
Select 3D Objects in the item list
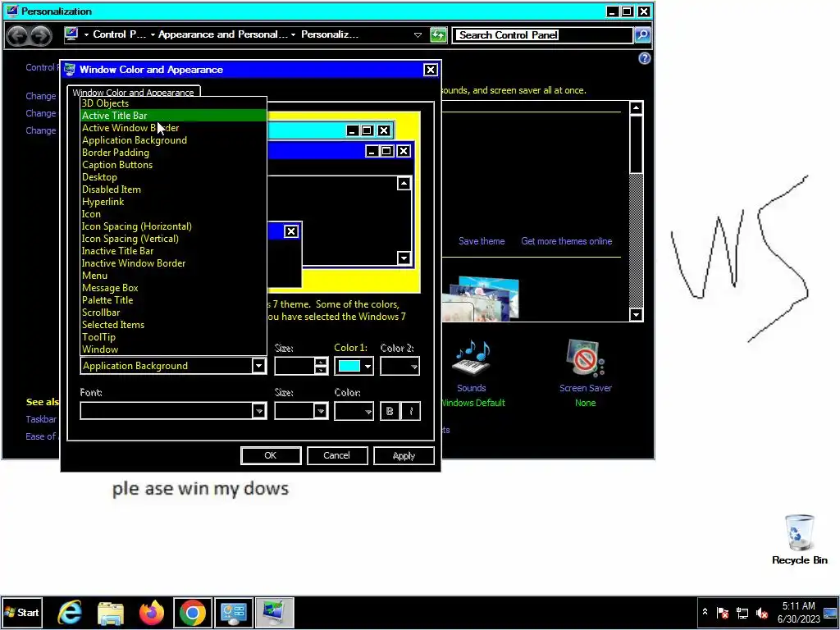click(x=173, y=103)
